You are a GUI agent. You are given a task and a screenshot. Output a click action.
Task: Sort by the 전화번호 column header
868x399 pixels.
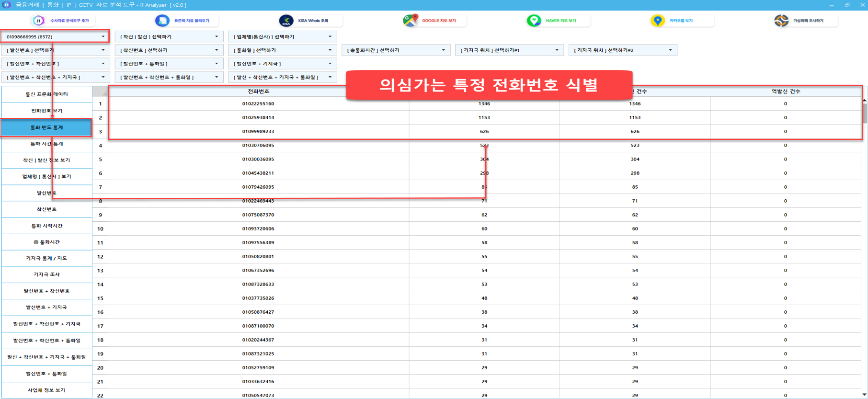point(258,91)
